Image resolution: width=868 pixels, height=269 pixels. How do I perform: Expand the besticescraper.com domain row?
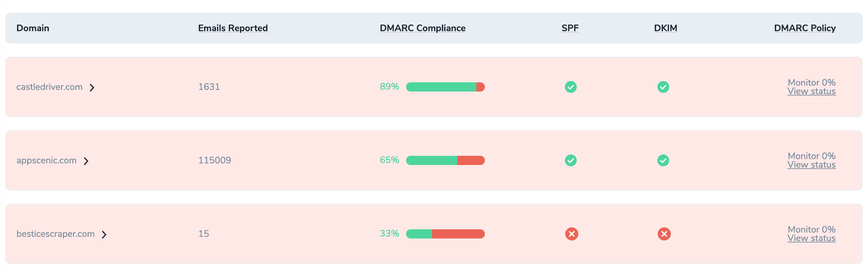pos(105,234)
